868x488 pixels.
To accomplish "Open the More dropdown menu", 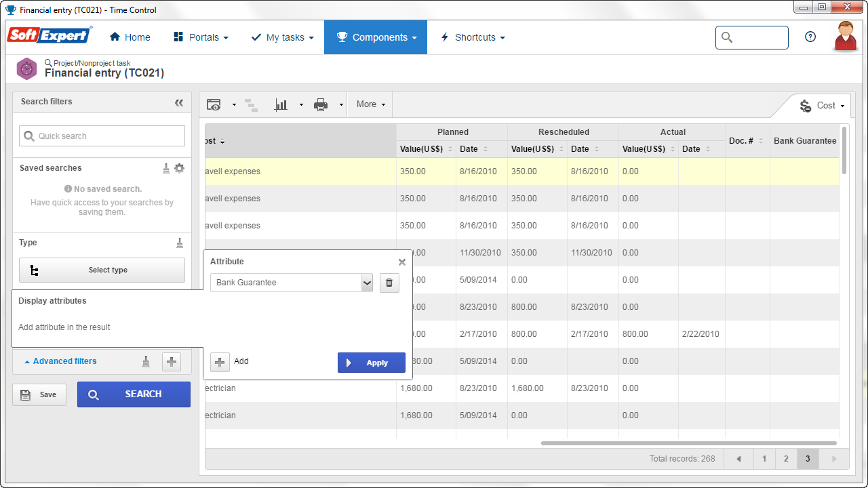I will pyautogui.click(x=371, y=104).
